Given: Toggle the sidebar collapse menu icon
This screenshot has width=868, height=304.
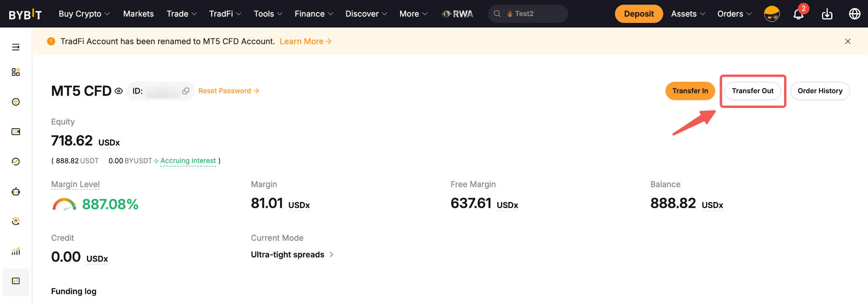Looking at the screenshot, I should pyautogui.click(x=16, y=47).
